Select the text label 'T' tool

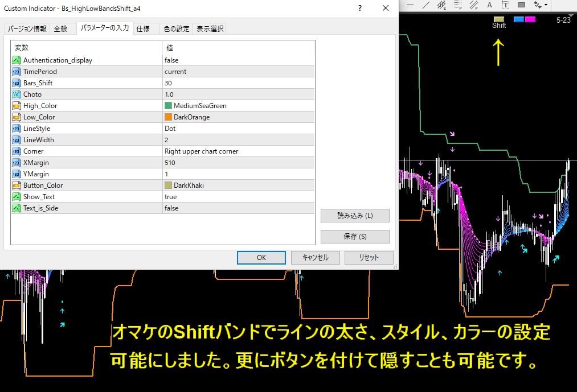coord(506,5)
